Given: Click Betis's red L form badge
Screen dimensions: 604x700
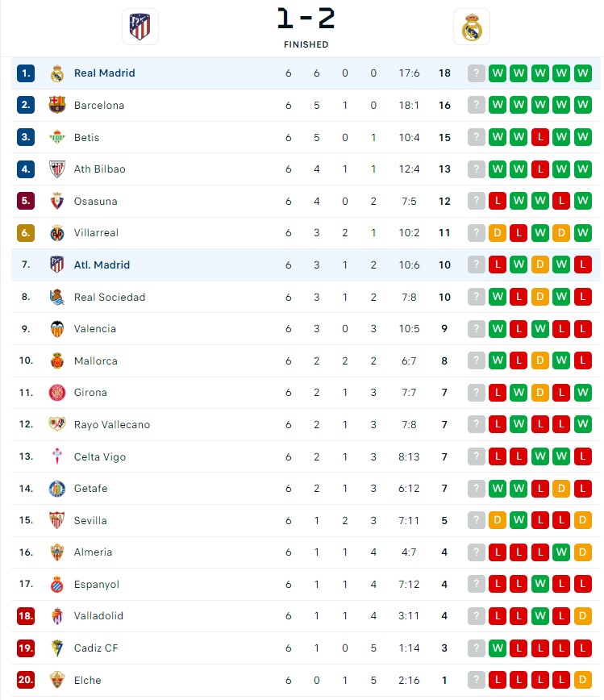Looking at the screenshot, I should point(540,137).
